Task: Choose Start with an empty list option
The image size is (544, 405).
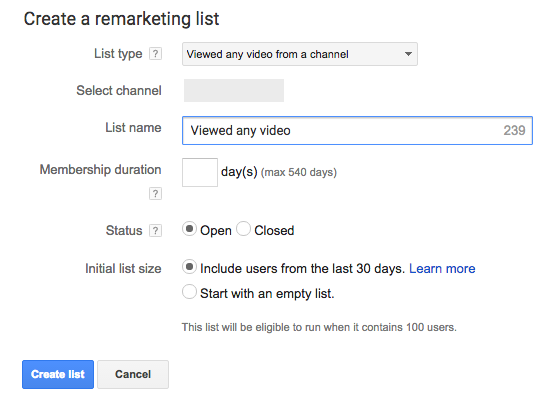Action: (x=189, y=292)
